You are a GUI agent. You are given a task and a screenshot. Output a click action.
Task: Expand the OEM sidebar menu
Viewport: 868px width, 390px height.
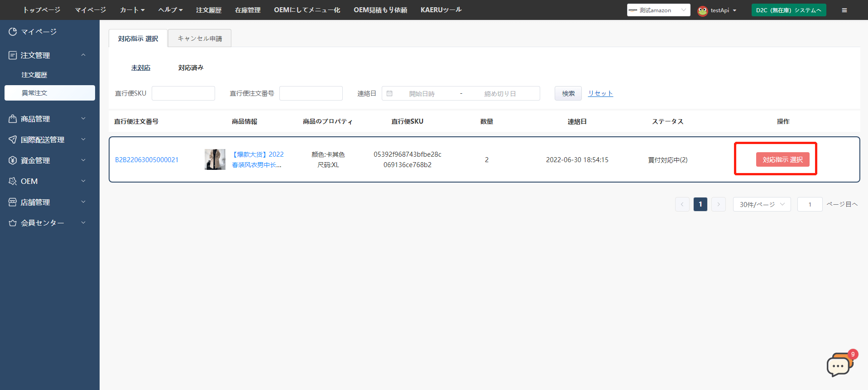click(x=83, y=181)
